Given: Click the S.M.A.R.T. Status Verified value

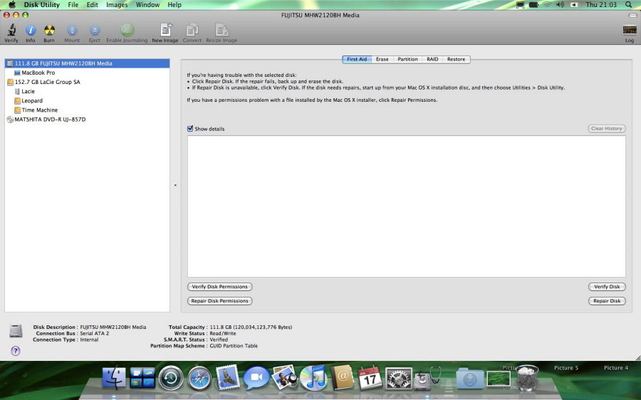Looking at the screenshot, I should (x=219, y=339).
